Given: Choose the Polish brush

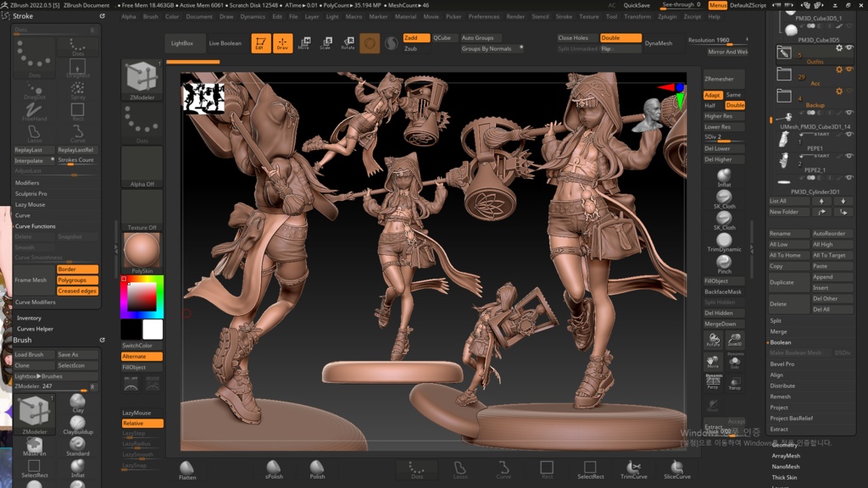Looking at the screenshot, I should coord(317,469).
